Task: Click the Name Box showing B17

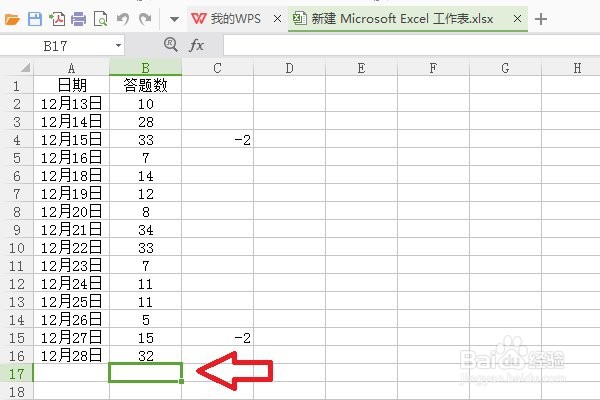Action: point(55,46)
